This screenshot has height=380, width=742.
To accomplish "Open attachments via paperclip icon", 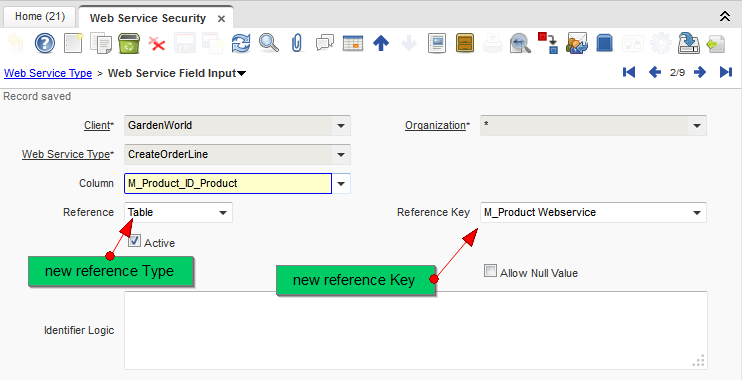I will coord(297,44).
